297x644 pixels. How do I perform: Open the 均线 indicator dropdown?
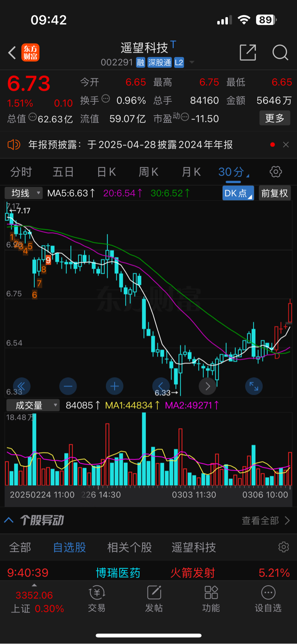pos(24,193)
